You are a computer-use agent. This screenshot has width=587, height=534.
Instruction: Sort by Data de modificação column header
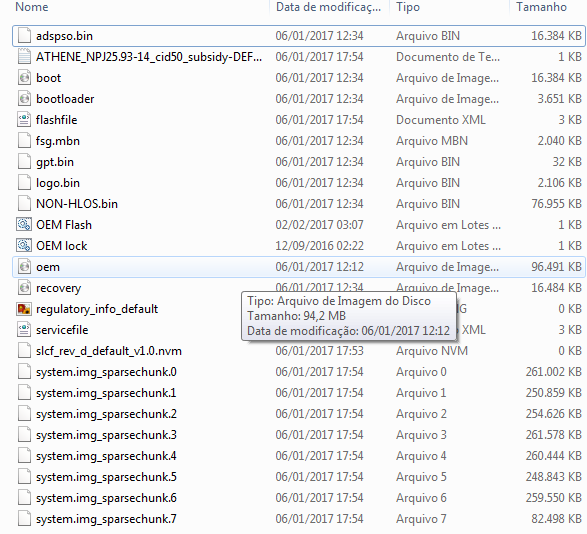click(328, 7)
